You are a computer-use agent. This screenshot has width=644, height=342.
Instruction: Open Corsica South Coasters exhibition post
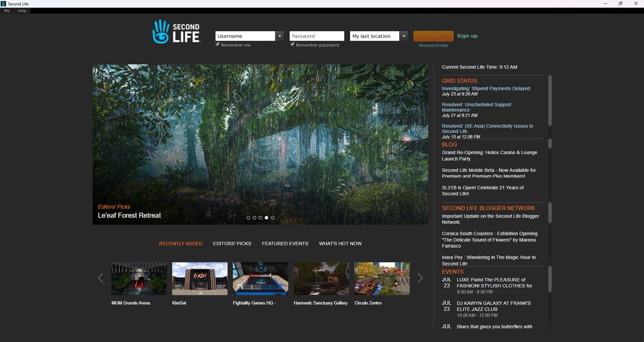[x=489, y=240]
